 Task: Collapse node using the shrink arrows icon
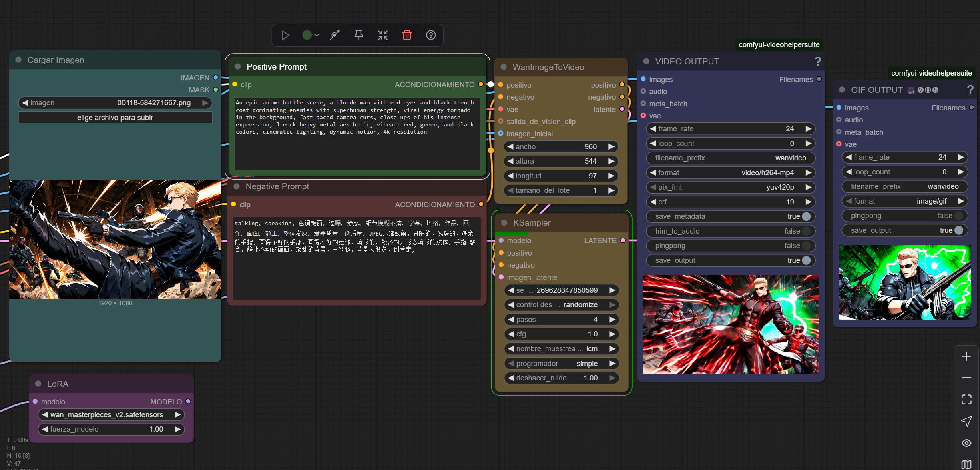pyautogui.click(x=383, y=35)
